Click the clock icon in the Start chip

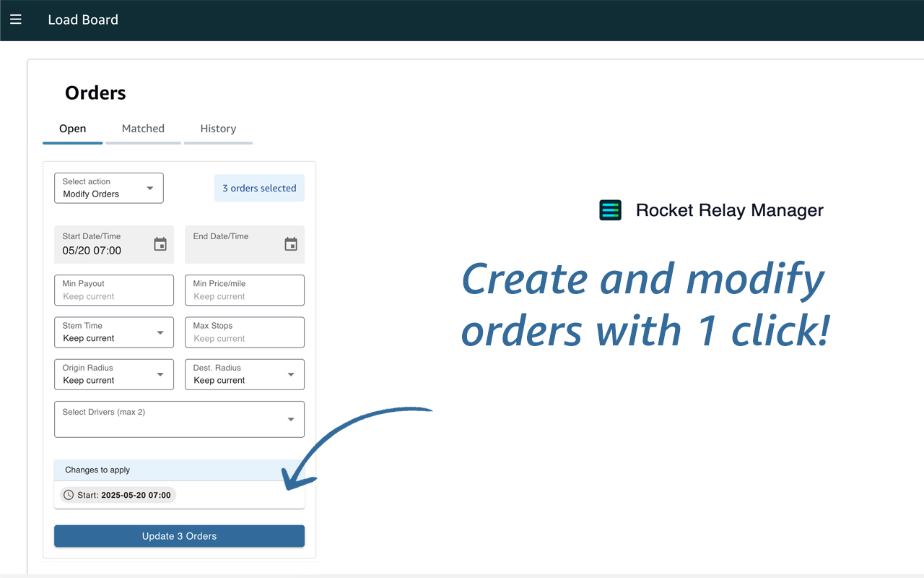[x=69, y=495]
